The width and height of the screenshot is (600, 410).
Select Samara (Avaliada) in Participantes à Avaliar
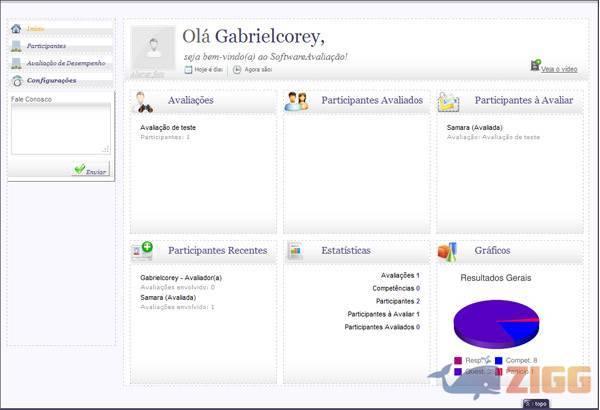(474, 127)
